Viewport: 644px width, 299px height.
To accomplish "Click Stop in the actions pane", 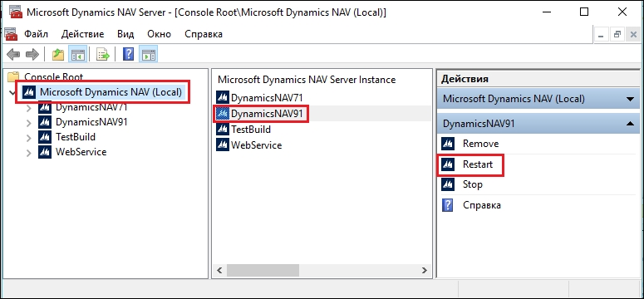I will (x=473, y=184).
